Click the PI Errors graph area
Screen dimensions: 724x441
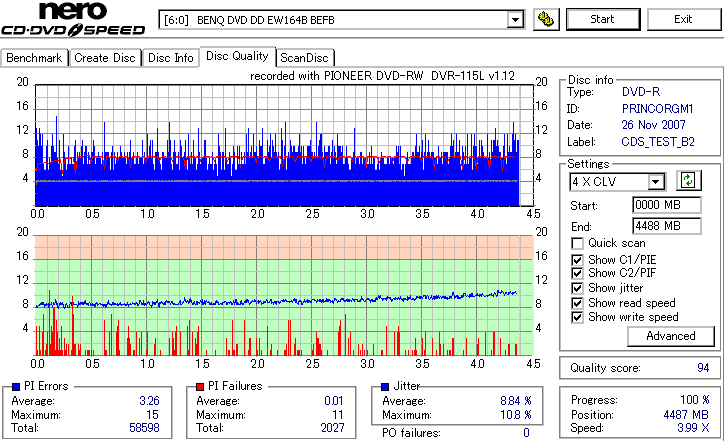tap(284, 145)
